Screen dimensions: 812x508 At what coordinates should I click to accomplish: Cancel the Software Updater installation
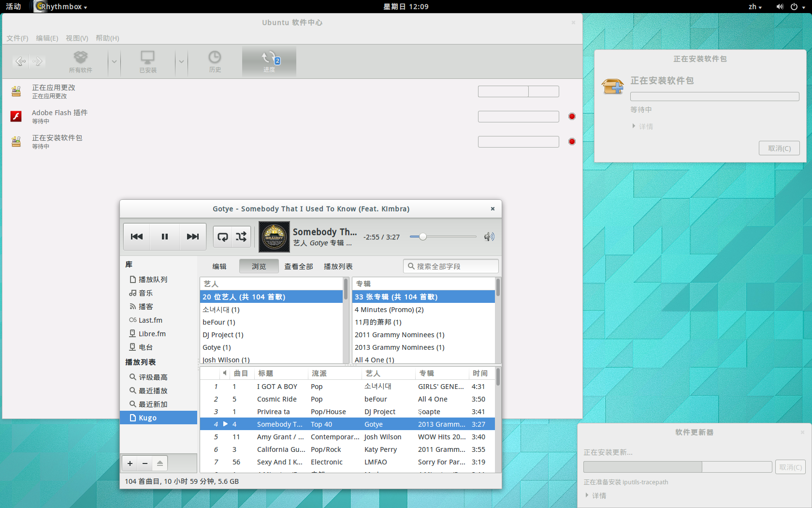(x=790, y=467)
